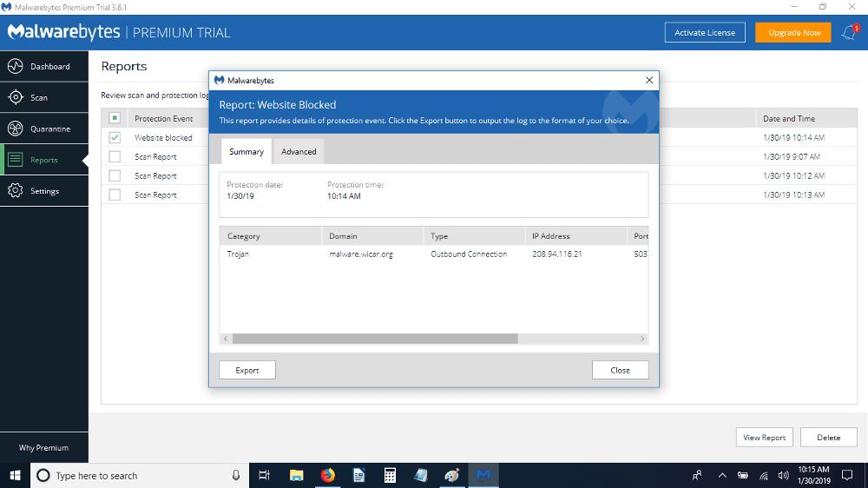
Task: Open the network Wi-Fi tray icon
Action: (x=763, y=475)
